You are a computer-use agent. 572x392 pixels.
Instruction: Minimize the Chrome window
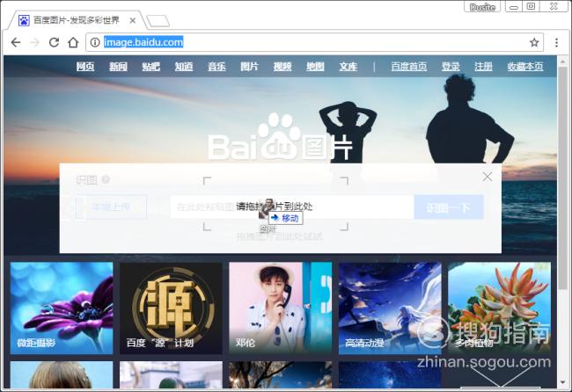point(514,7)
